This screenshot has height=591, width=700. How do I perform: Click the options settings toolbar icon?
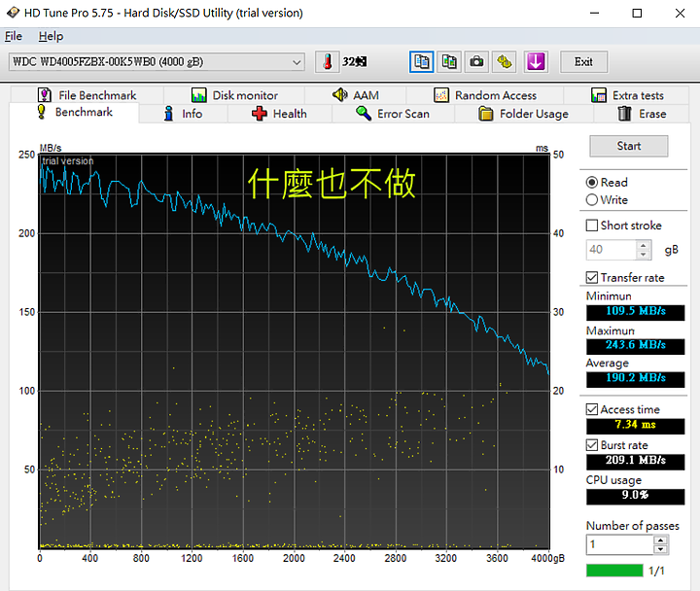(x=504, y=62)
